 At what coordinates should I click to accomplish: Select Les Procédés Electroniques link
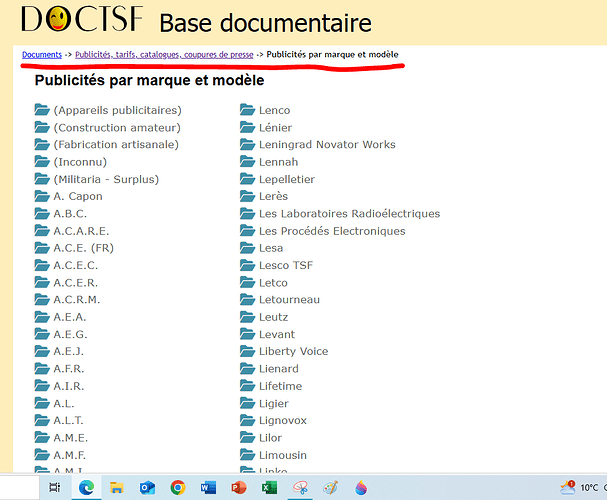pos(332,231)
